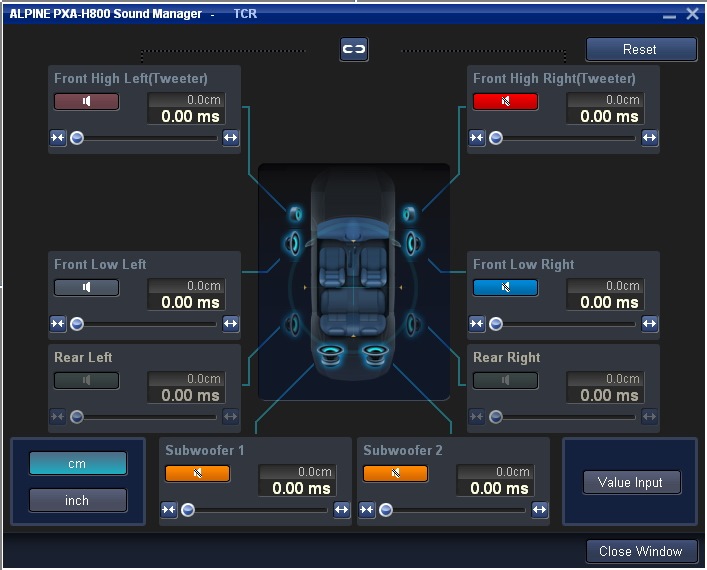
Task: Click Rear Left 0.0cm distance value
Action: pos(204,379)
